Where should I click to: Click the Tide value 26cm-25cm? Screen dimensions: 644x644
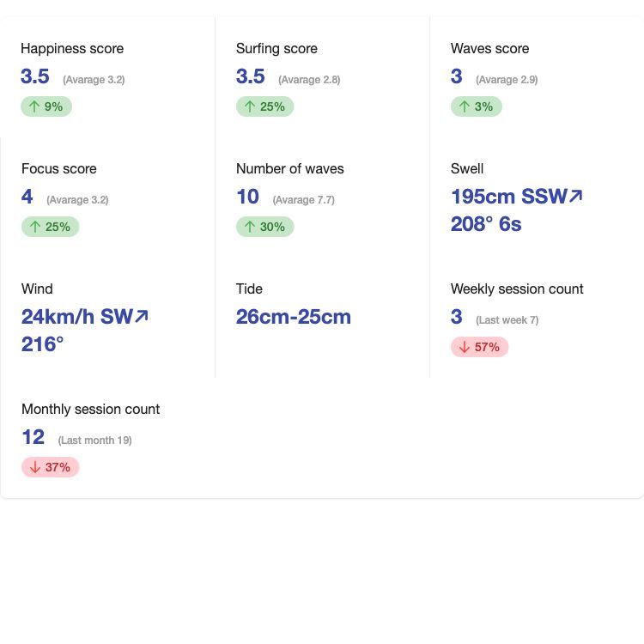294,317
